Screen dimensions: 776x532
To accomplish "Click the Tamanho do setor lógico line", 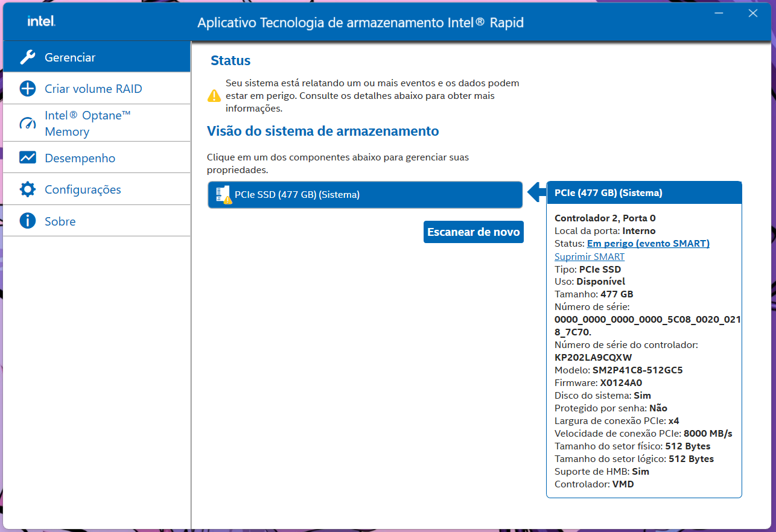I will (x=634, y=459).
